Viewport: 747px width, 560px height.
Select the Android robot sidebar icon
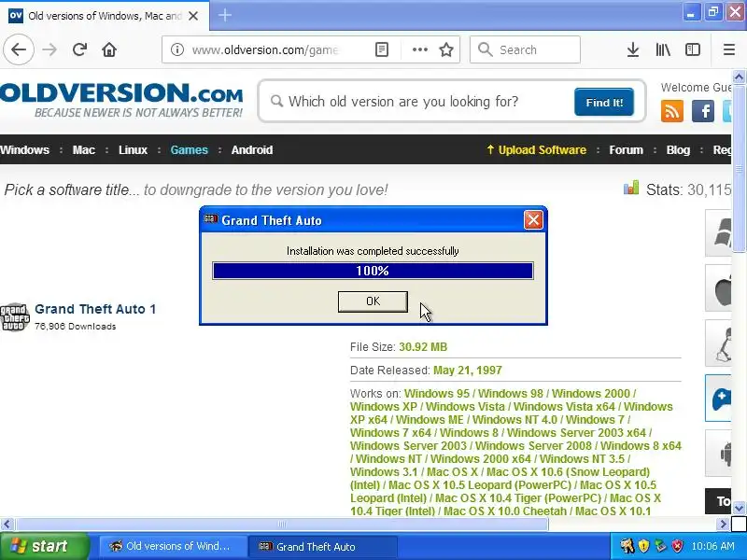coord(720,453)
